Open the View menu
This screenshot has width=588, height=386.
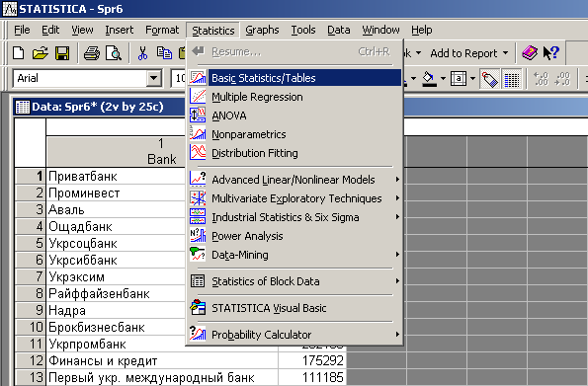point(82,30)
